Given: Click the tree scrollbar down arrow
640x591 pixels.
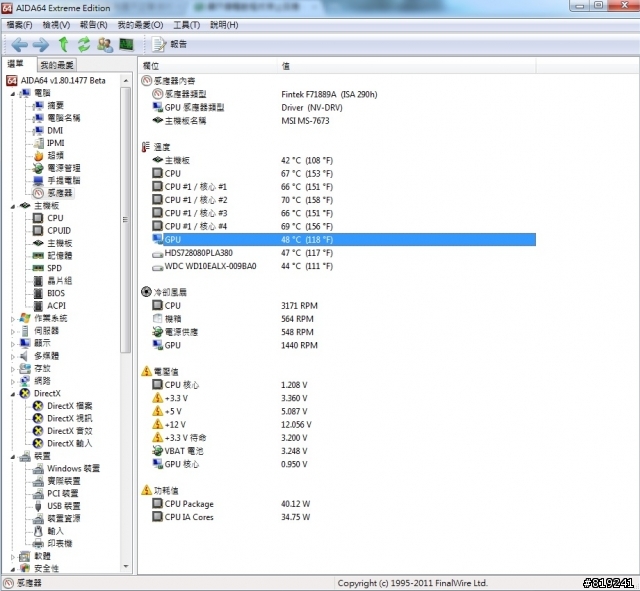Looking at the screenshot, I should coord(126,567).
